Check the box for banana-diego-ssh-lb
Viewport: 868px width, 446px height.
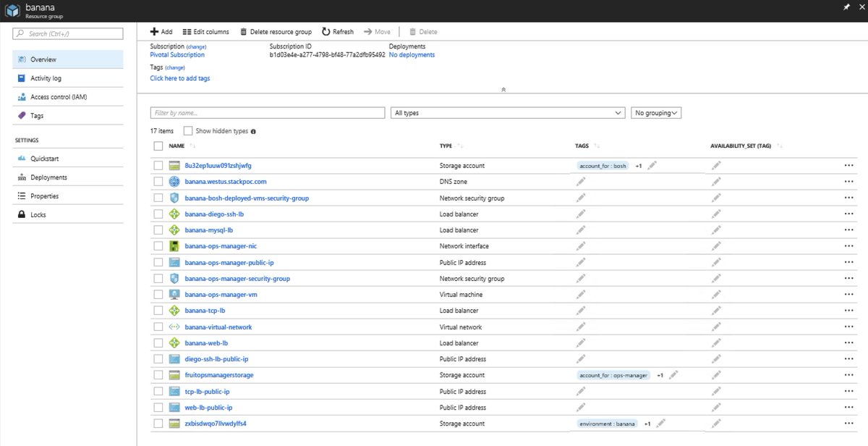pos(158,214)
